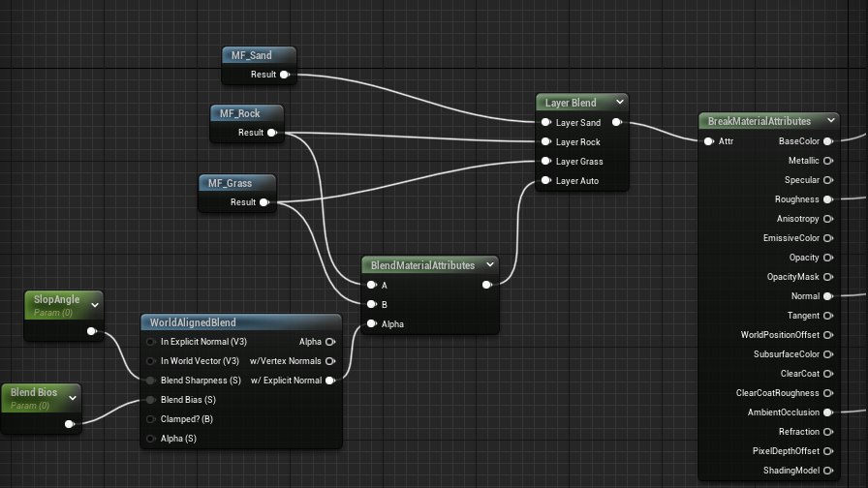Viewport: 868px width, 488px height.
Task: Select the BreakMaterialAttributes node title
Action: [759, 121]
